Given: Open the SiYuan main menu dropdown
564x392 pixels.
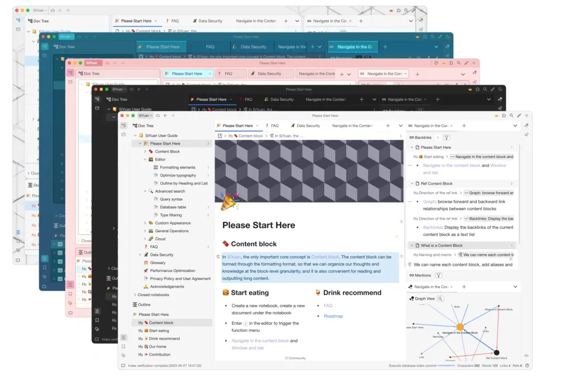Looking at the screenshot, I should (144, 115).
